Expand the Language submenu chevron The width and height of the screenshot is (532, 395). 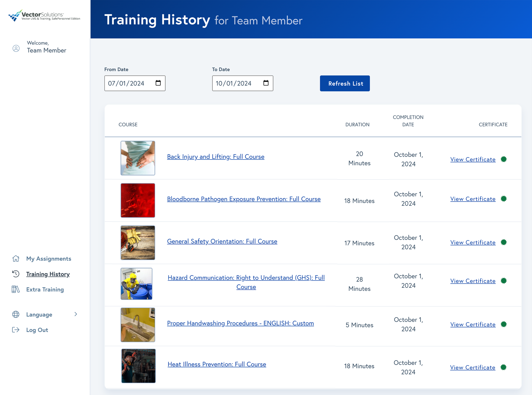click(76, 314)
